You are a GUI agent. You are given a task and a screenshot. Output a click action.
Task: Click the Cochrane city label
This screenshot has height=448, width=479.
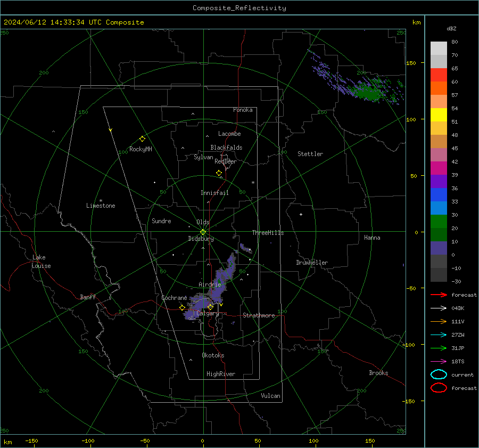174,298
